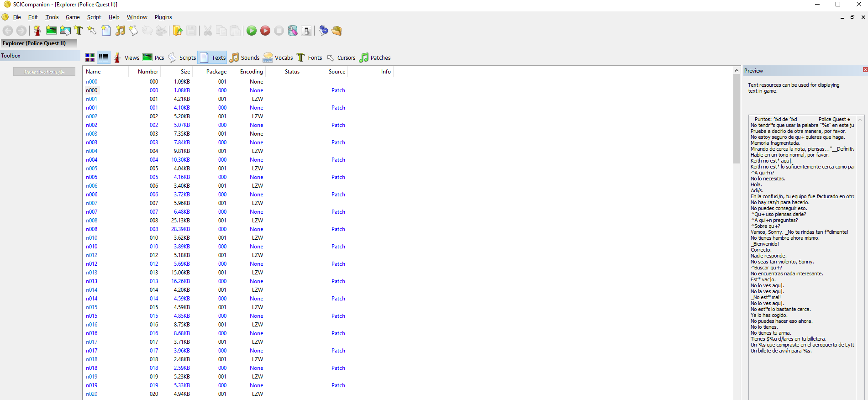Restore the inner MDI child window

[x=852, y=17]
